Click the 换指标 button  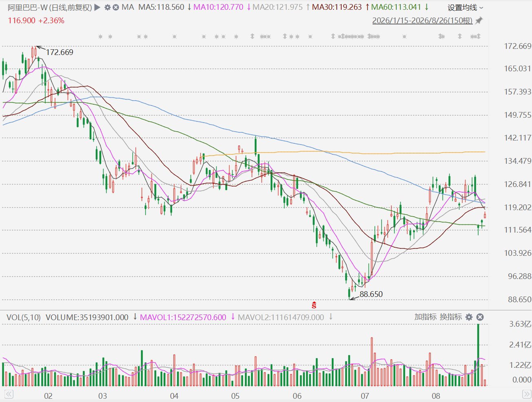tap(450, 317)
